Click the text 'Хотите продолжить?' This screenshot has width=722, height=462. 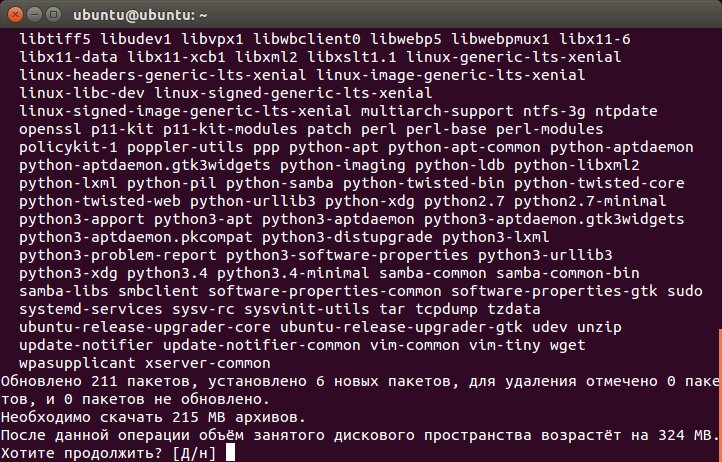[82, 453]
